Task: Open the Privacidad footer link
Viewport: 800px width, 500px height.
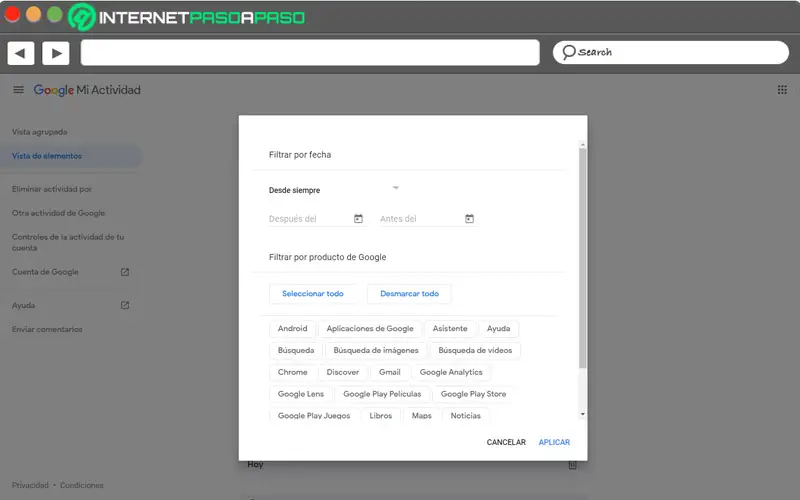Action: click(x=30, y=485)
